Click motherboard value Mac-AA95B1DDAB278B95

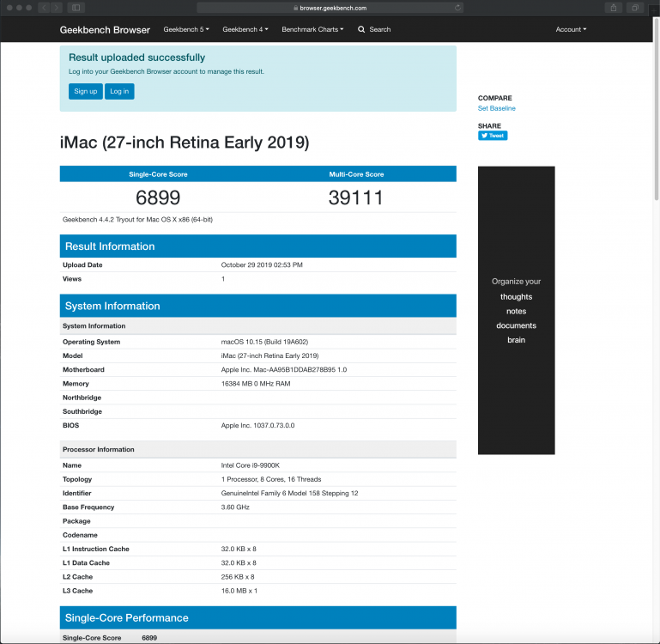284,369
